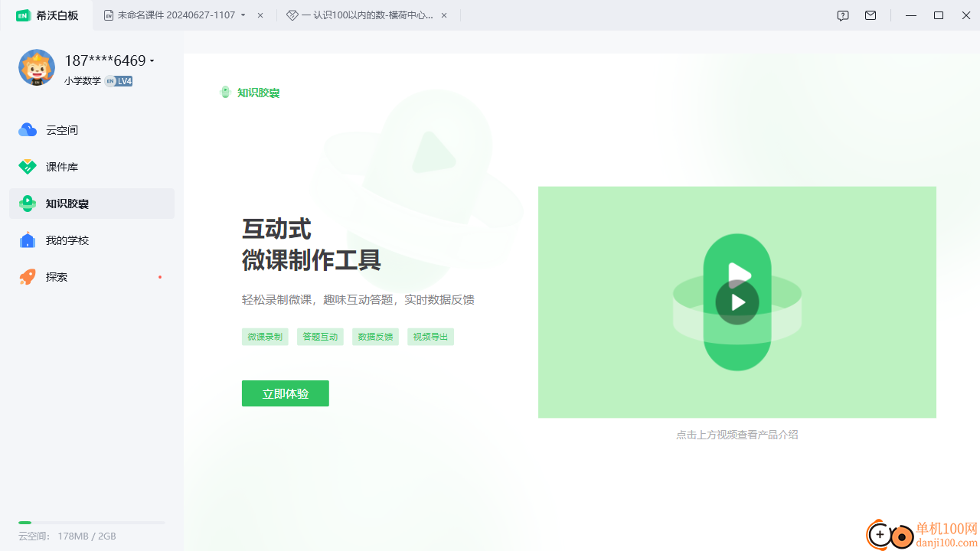
Task: Click the red notification dot beside 探索
Action: point(160,277)
